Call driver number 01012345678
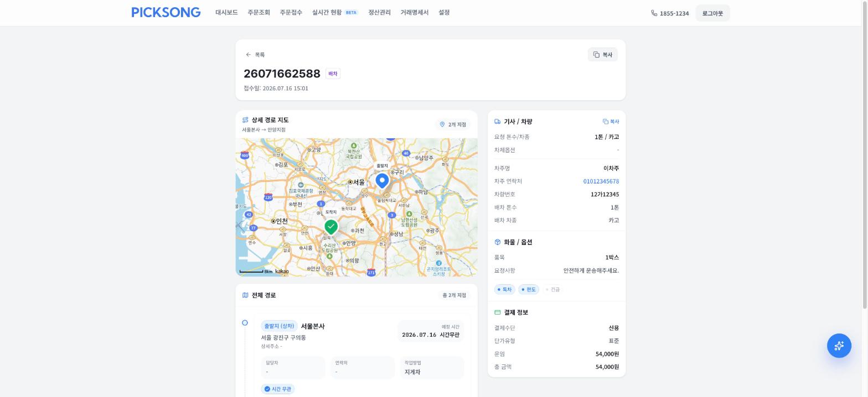Image resolution: width=868 pixels, height=397 pixels. [601, 181]
